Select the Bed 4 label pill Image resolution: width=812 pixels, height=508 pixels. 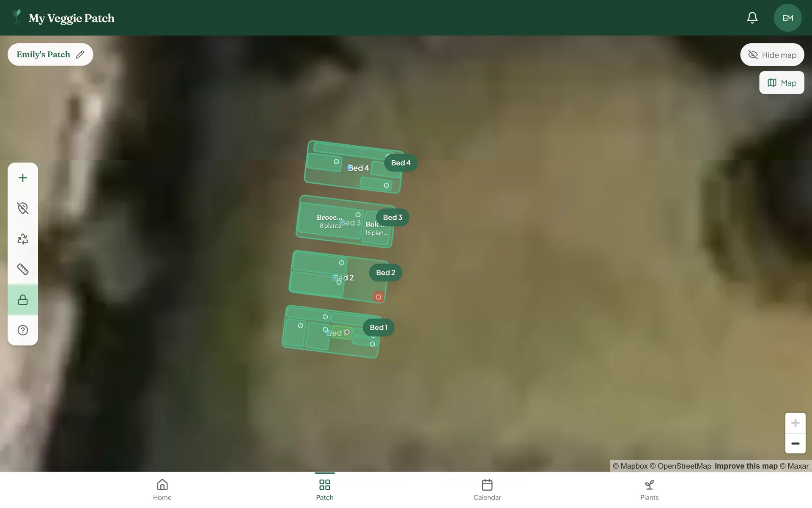[x=401, y=163]
